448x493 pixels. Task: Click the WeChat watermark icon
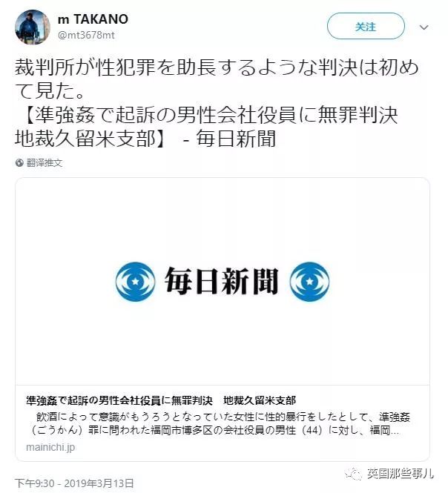click(x=353, y=474)
